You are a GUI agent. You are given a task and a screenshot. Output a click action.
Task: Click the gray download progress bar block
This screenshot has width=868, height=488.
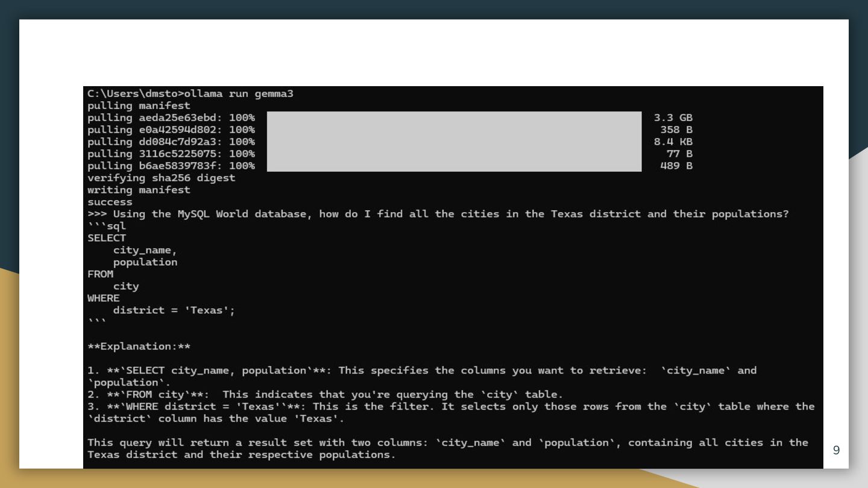[x=454, y=142]
